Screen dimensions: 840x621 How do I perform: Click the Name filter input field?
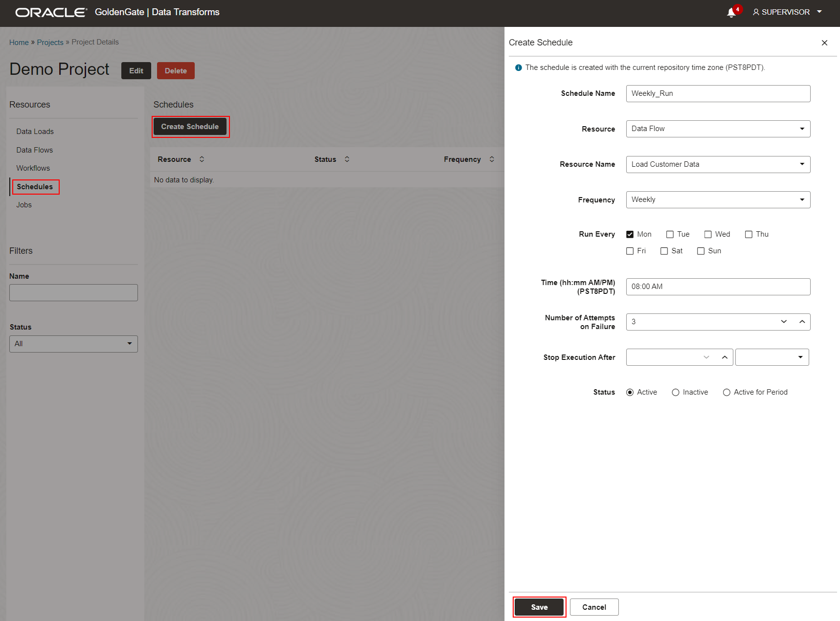(73, 292)
